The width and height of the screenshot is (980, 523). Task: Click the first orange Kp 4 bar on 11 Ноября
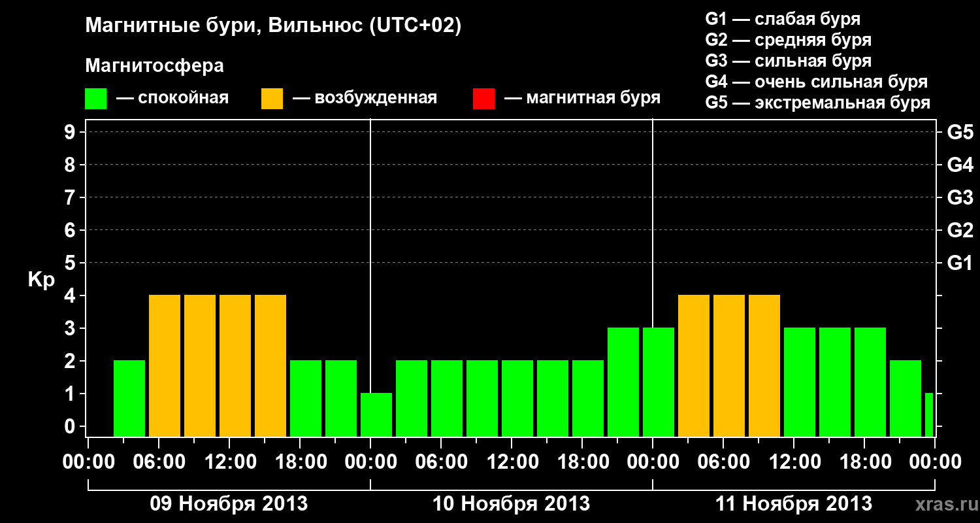pyautogui.click(x=694, y=365)
